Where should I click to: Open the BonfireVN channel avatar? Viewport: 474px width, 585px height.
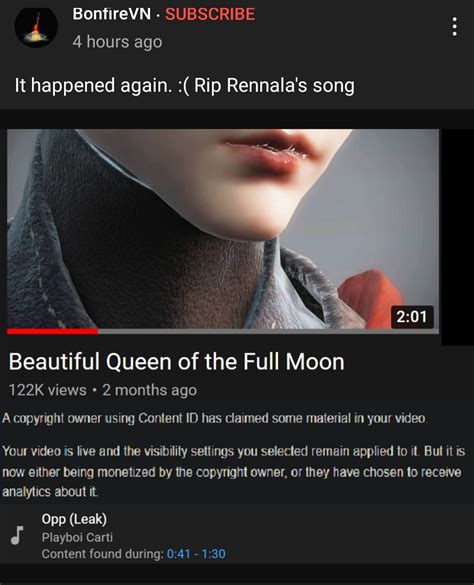[x=36, y=27]
